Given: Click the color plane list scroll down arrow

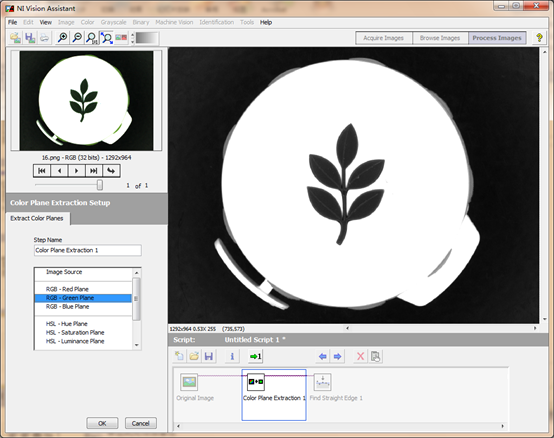Looking at the screenshot, I should tap(136, 345).
